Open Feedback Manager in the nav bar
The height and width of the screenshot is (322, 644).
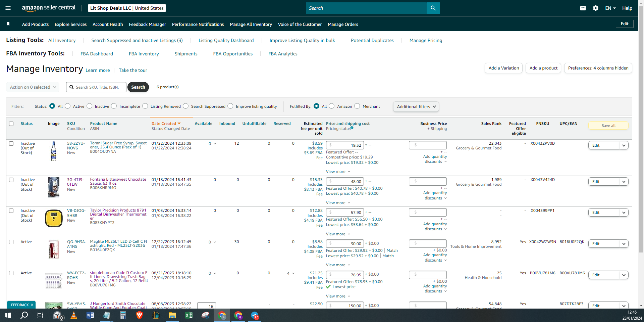tap(148, 24)
